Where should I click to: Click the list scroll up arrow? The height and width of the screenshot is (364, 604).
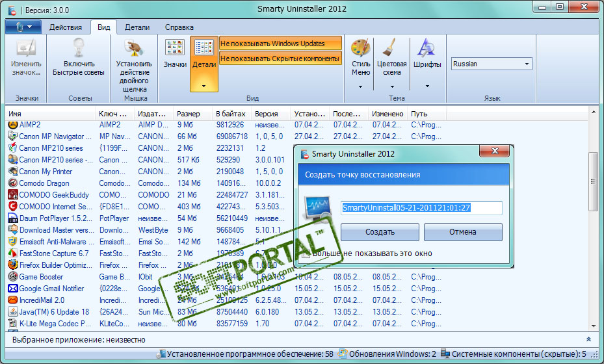(593, 112)
